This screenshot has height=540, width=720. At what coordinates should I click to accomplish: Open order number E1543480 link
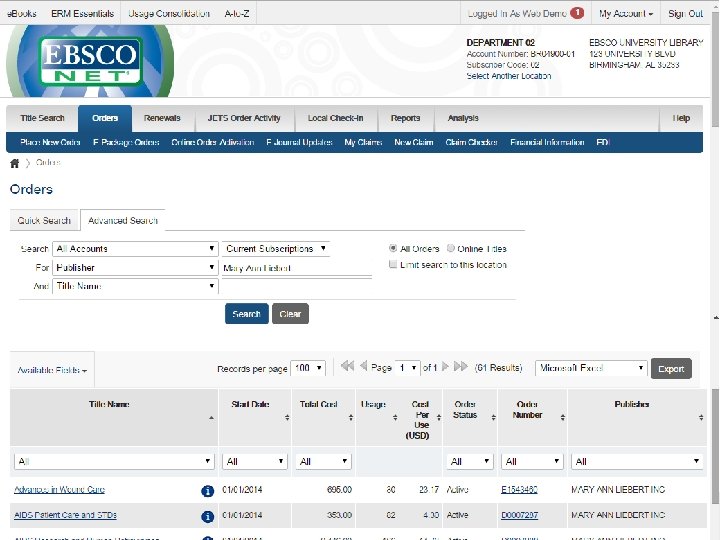pos(519,489)
